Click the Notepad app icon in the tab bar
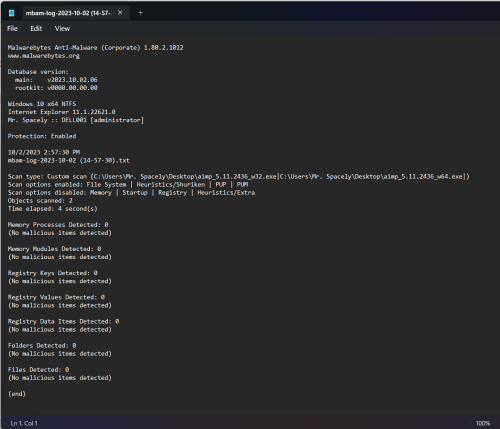Image resolution: width=500 pixels, height=429 pixels. pos(12,13)
